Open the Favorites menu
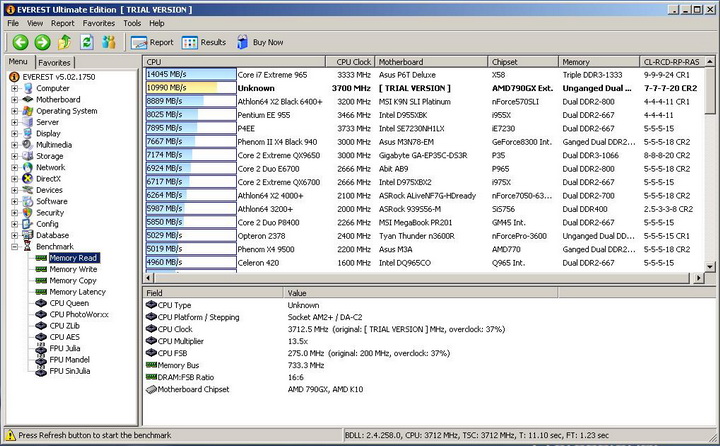This screenshot has height=446, width=720. click(99, 23)
